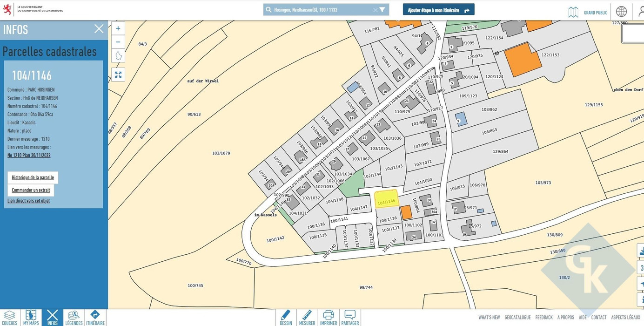This screenshot has height=326, width=644.
Task: Open Historique de la parcelle link
Action: click(x=33, y=177)
